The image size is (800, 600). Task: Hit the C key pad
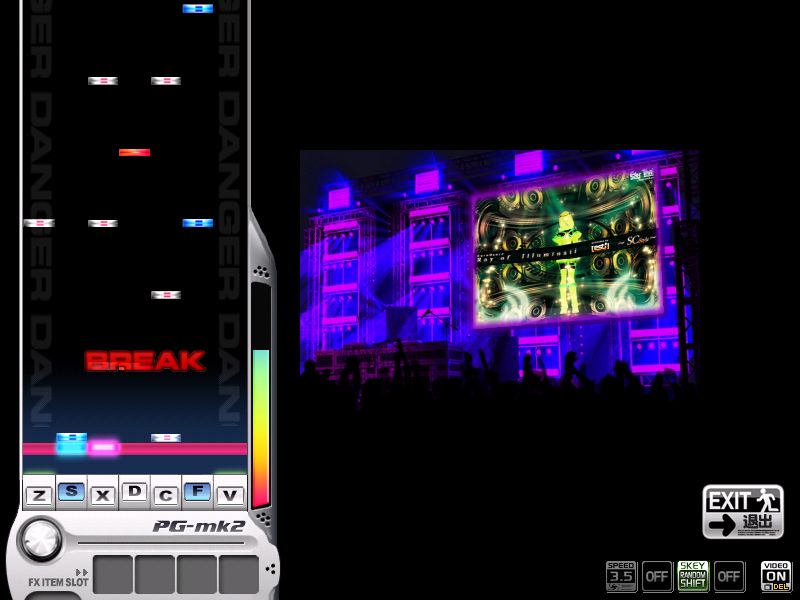166,494
